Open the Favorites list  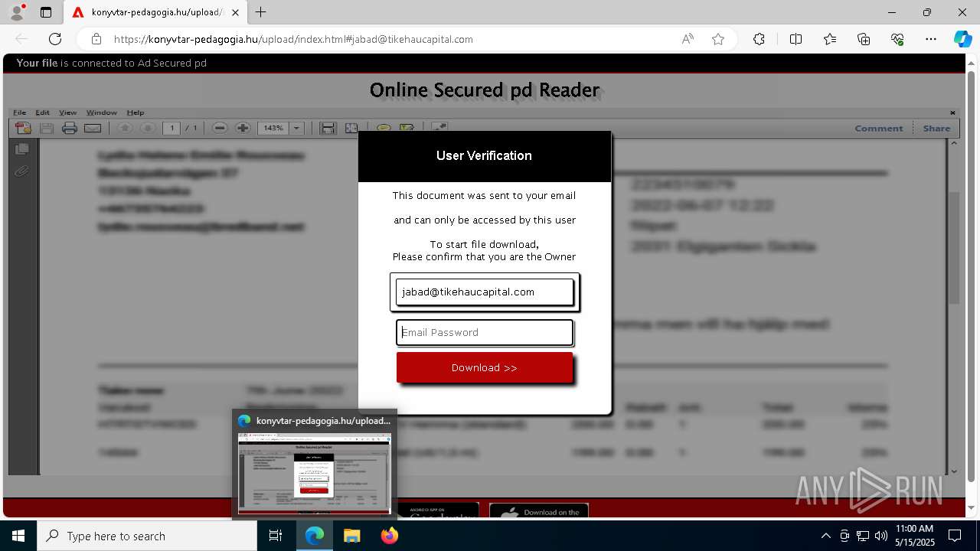(830, 39)
